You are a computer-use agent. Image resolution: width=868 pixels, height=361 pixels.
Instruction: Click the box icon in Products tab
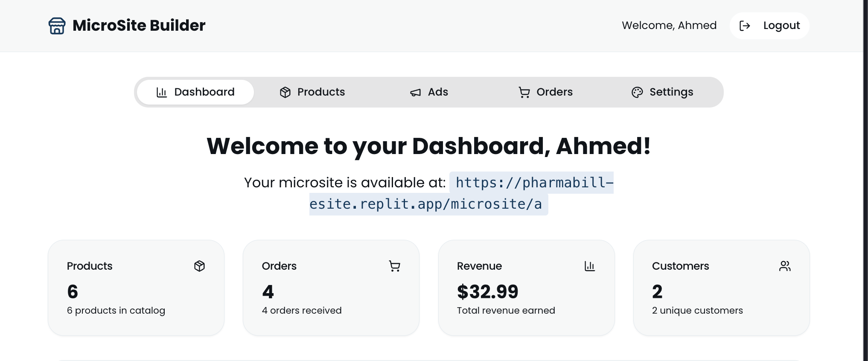pyautogui.click(x=285, y=92)
